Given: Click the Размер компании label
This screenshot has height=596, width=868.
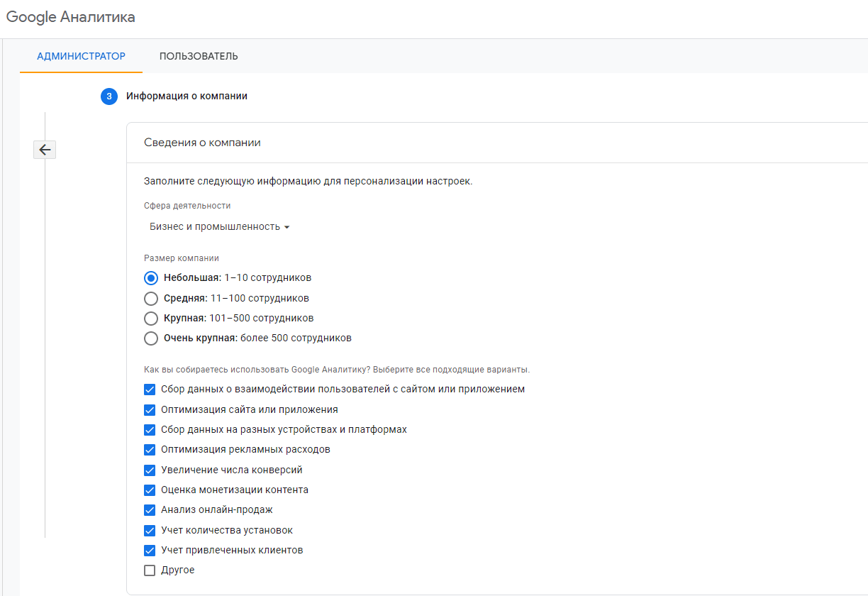Looking at the screenshot, I should (x=182, y=258).
